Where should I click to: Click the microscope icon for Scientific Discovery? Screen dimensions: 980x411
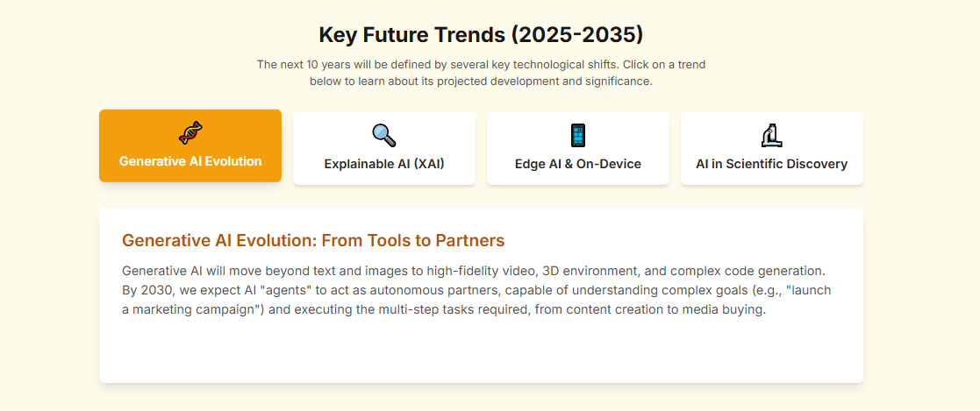click(772, 136)
